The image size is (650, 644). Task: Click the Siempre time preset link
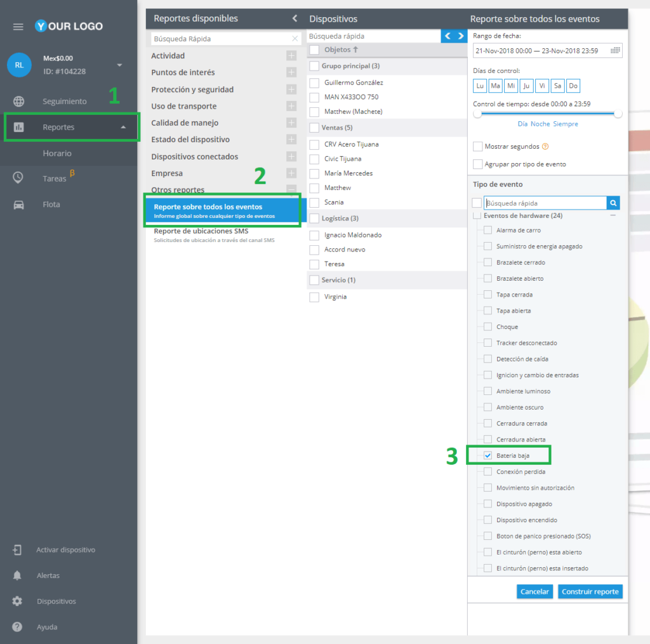click(566, 124)
